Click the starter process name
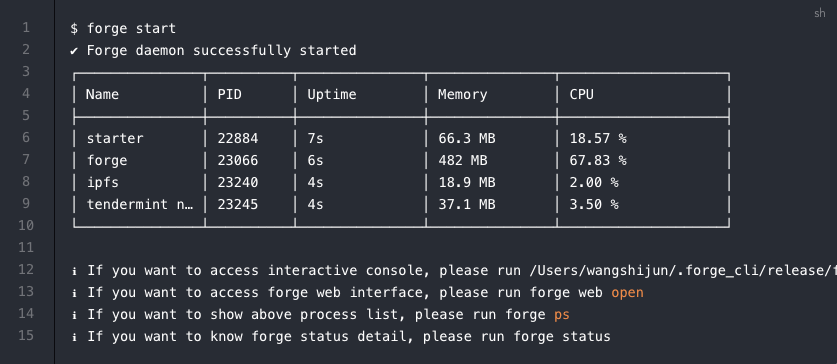Screen dimensions: 837x364 click(x=115, y=139)
